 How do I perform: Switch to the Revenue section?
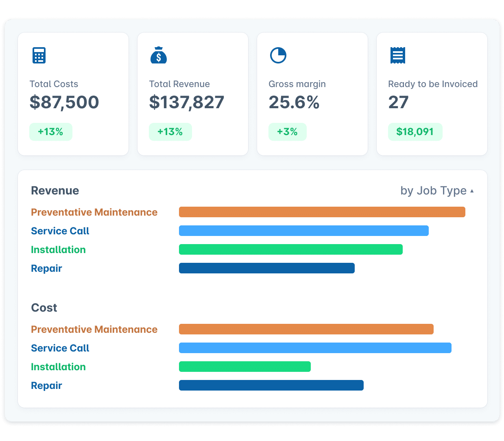55,190
